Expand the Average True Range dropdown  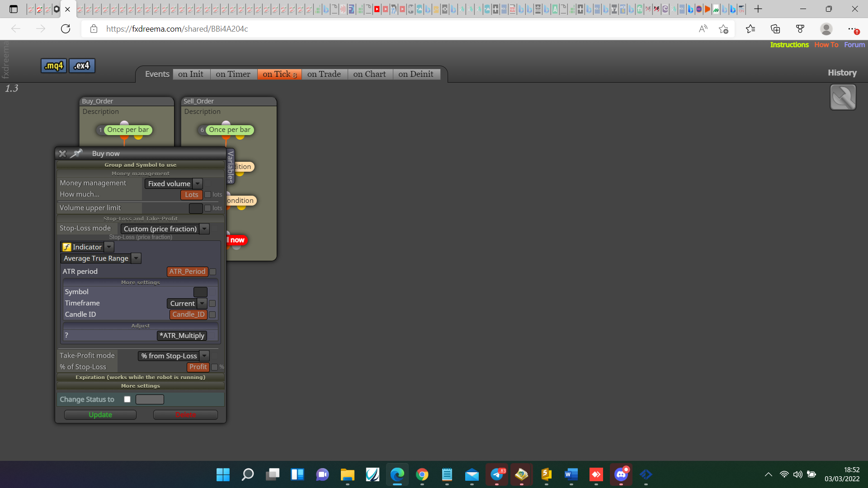(x=137, y=258)
